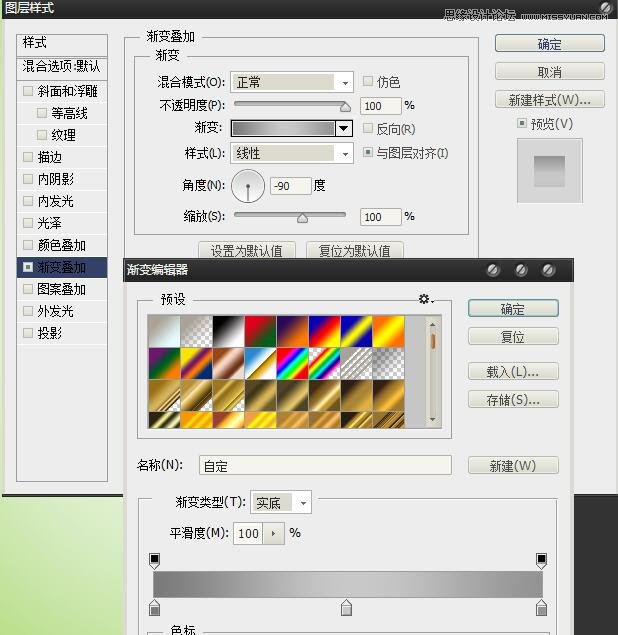The height and width of the screenshot is (635, 618).
Task: Select the left color stop below gradient bar
Action: pos(154,607)
